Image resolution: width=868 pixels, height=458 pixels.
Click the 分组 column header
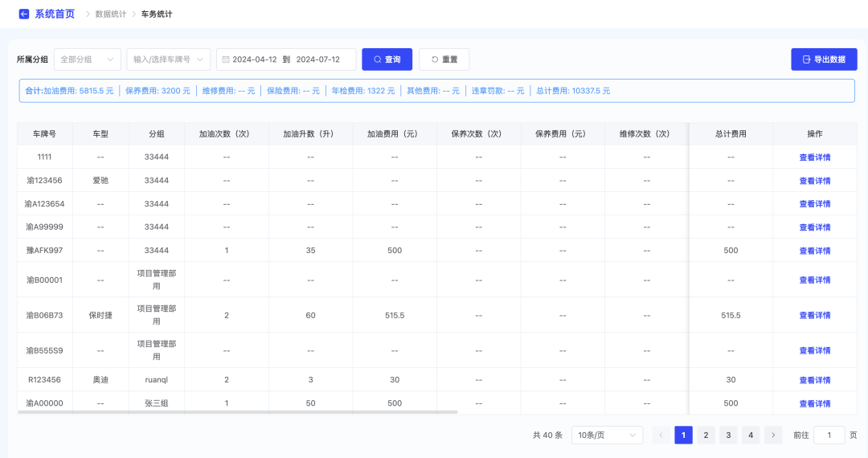pyautogui.click(x=157, y=134)
